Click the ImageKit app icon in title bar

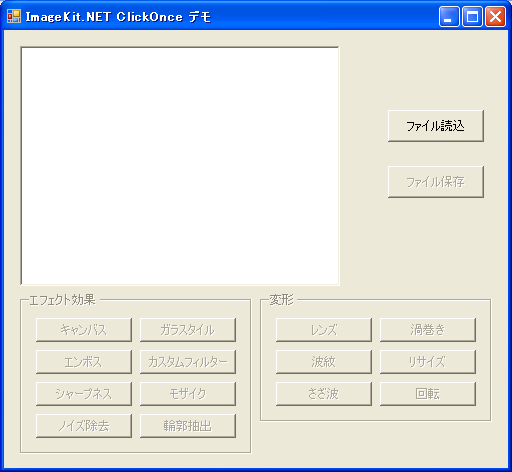click(x=14, y=16)
